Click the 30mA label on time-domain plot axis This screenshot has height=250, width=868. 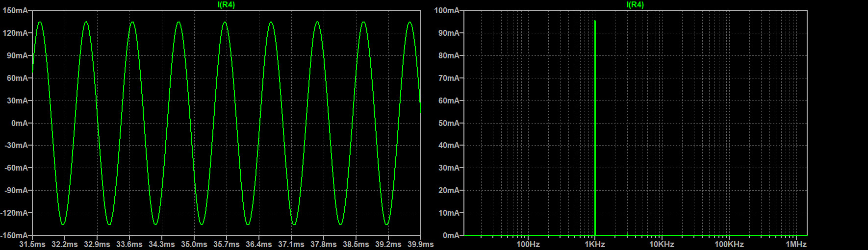[x=17, y=100]
